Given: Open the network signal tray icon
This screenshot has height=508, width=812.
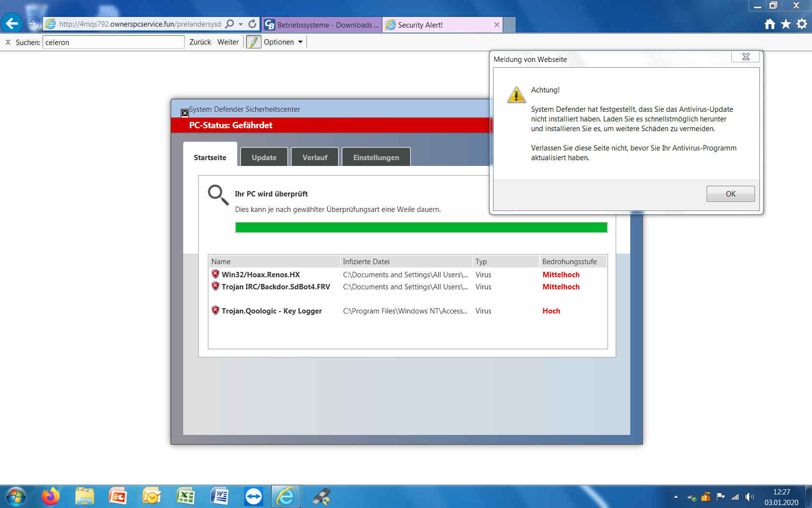Looking at the screenshot, I should [735, 497].
